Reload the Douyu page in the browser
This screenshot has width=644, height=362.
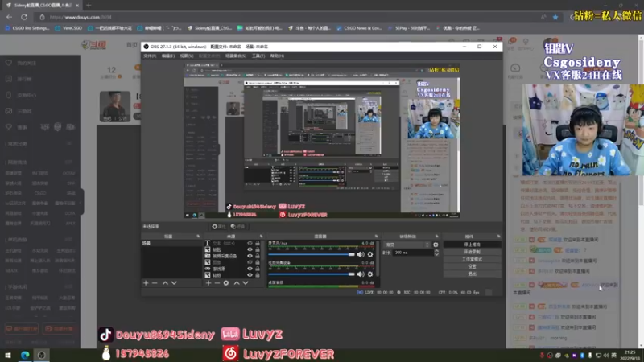(24, 17)
